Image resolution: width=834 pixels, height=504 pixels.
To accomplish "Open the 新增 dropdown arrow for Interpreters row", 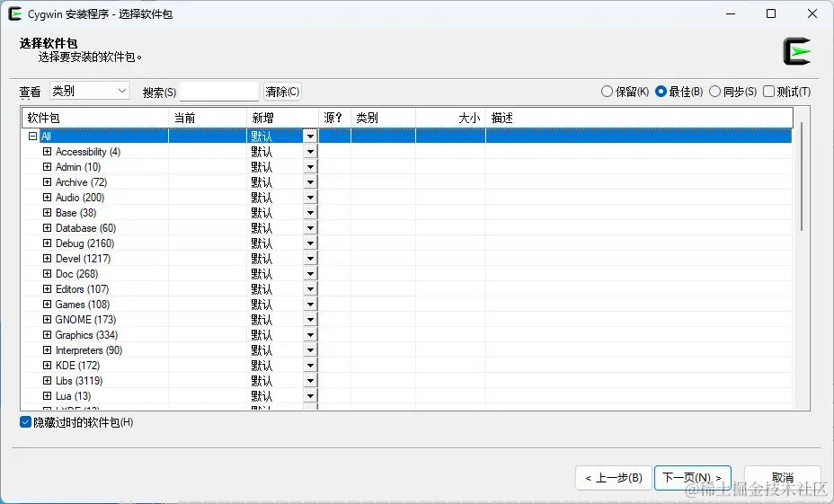I will [311, 349].
